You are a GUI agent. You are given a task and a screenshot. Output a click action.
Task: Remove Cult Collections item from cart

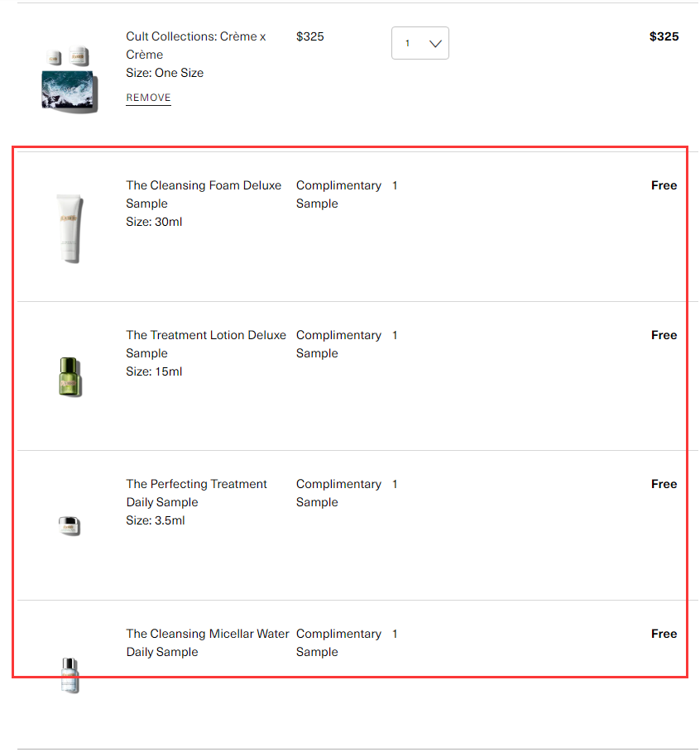tap(148, 98)
